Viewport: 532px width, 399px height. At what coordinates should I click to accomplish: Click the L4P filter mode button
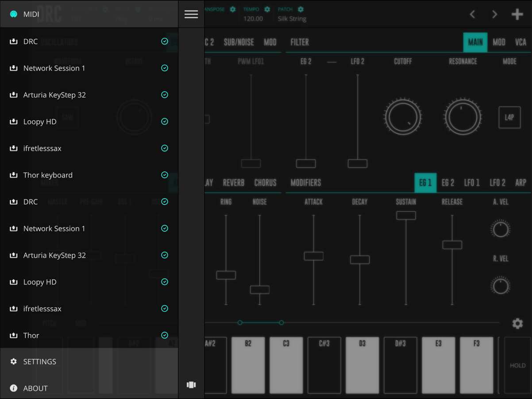tap(509, 117)
